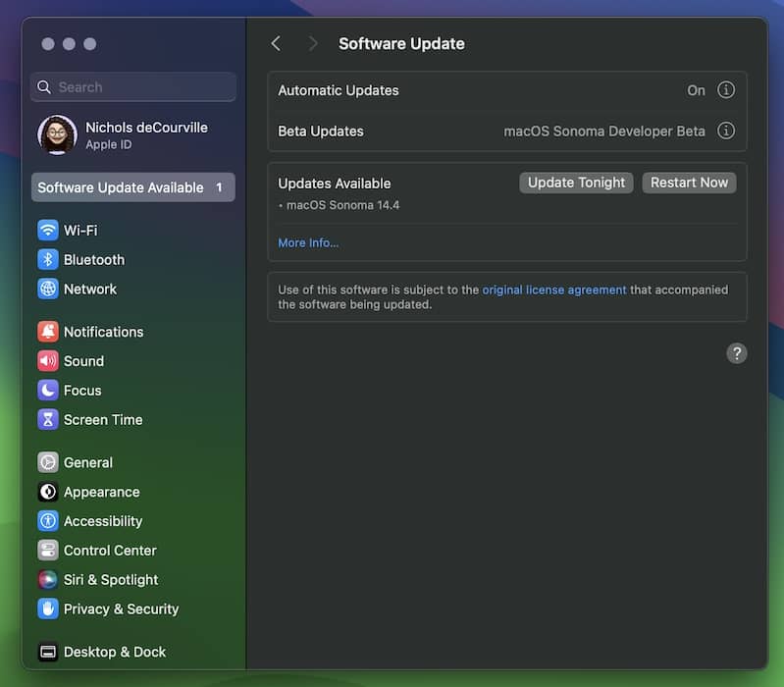Click info button beside Beta Updates
Viewport: 784px width, 687px height.
pyautogui.click(x=726, y=131)
